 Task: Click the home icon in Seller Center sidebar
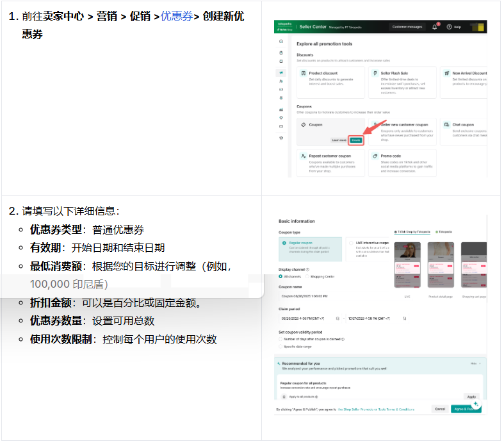(281, 41)
